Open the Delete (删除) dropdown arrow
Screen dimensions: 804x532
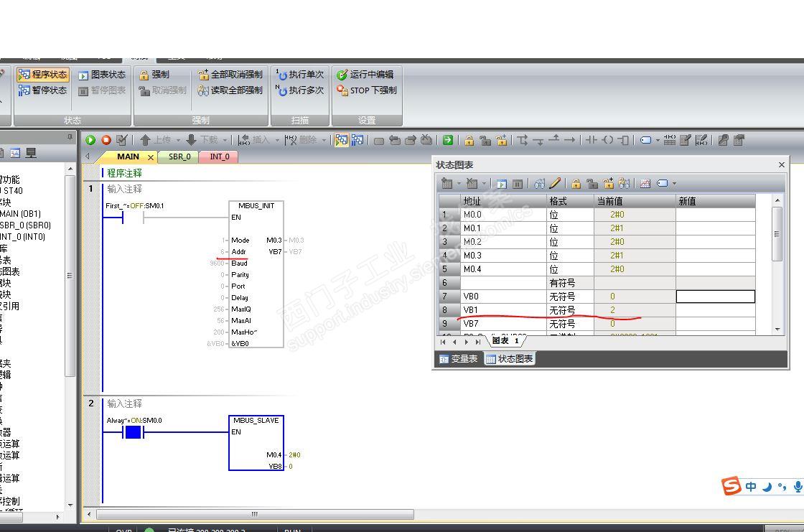point(324,140)
